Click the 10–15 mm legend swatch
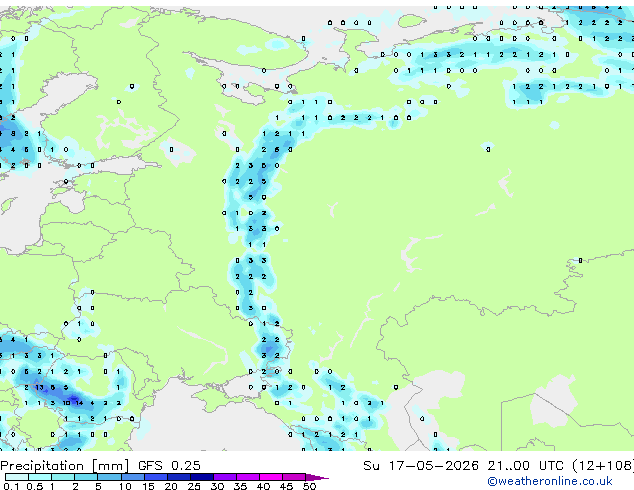Viewport: 634px width, 490px height. pos(133,477)
